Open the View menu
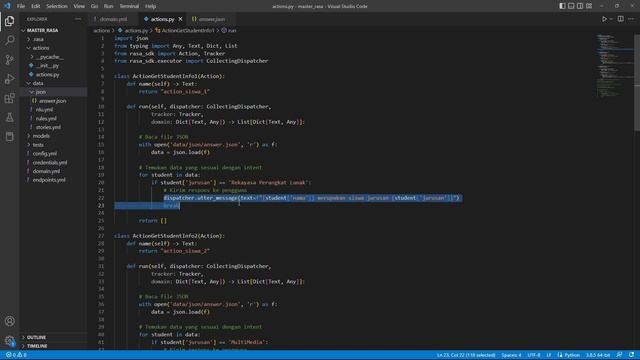This screenshot has height=360, width=640. (79, 6)
